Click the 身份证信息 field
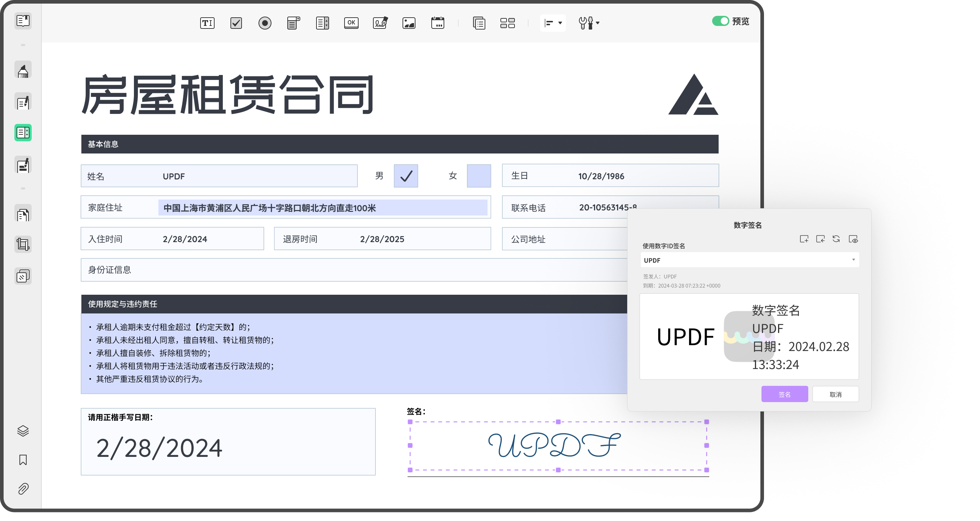Image resolution: width=980 pixels, height=521 pixels. [354, 270]
